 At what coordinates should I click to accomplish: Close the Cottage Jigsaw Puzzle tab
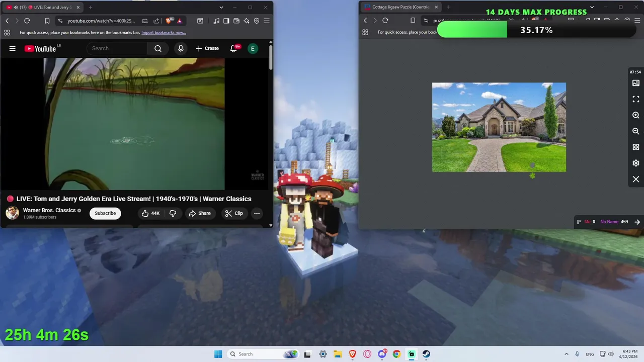[x=436, y=7]
